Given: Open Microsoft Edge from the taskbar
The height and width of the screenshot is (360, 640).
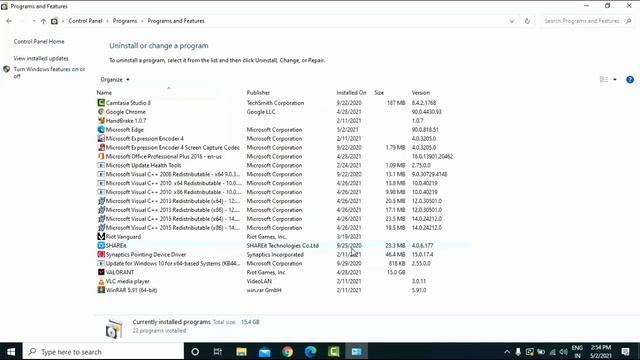Looking at the screenshot, I should (311, 351).
